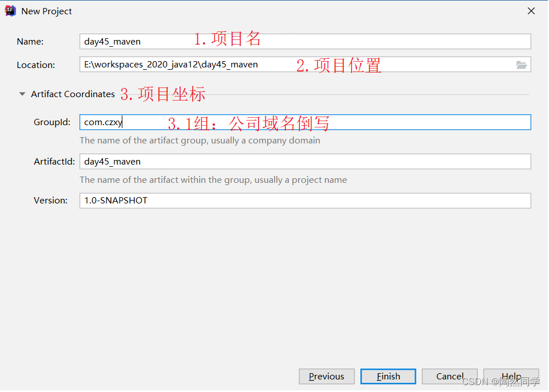Viewport: 549px width, 392px height.
Task: Click hint text 'usually a project name'
Action: click(x=301, y=180)
